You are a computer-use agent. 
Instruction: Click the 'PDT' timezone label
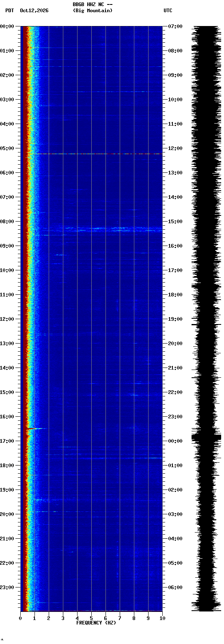click(x=9, y=11)
